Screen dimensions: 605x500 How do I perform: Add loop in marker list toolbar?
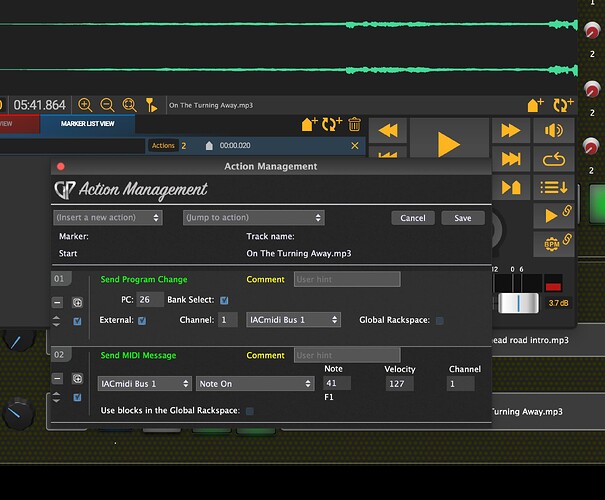[x=332, y=124]
